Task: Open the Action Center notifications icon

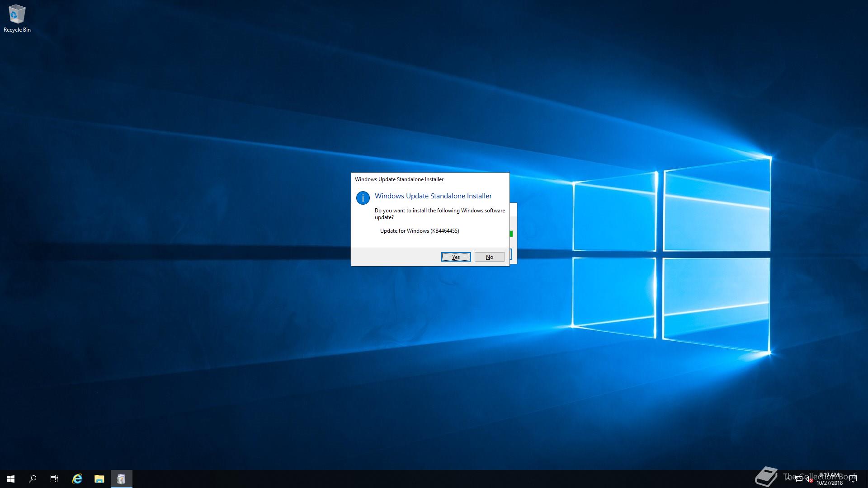Action: [853, 479]
